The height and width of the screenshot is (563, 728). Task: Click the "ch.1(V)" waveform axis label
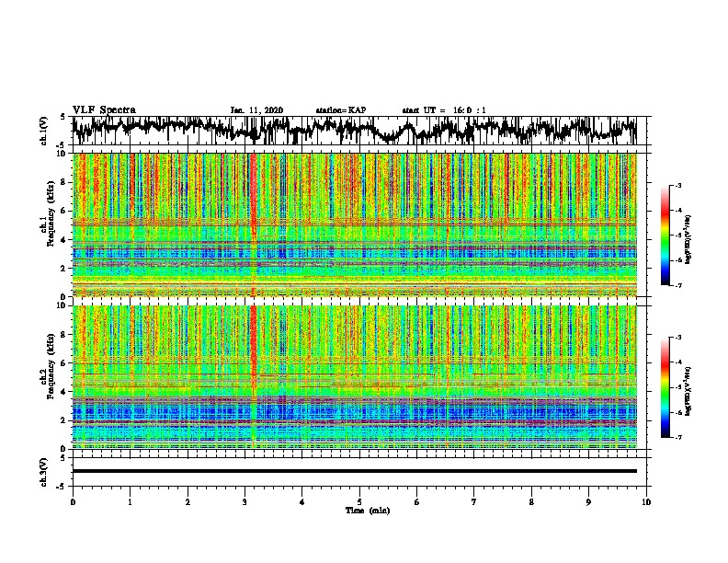(x=44, y=131)
